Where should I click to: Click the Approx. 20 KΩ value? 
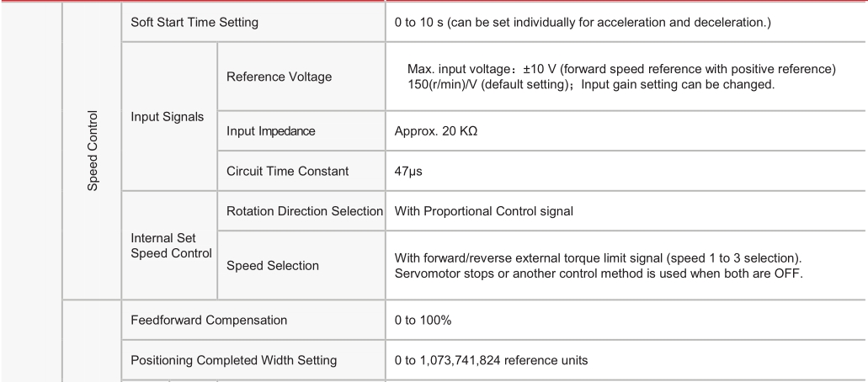[435, 131]
